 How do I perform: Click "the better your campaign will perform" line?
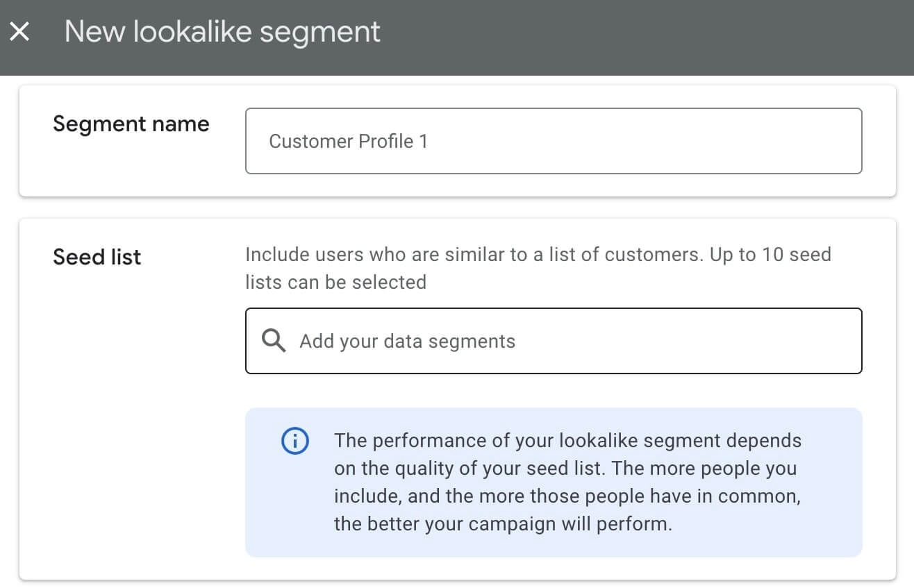(x=503, y=523)
